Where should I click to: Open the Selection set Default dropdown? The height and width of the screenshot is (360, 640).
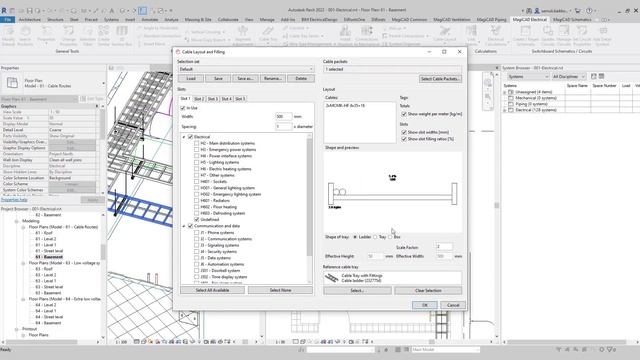coord(246,69)
